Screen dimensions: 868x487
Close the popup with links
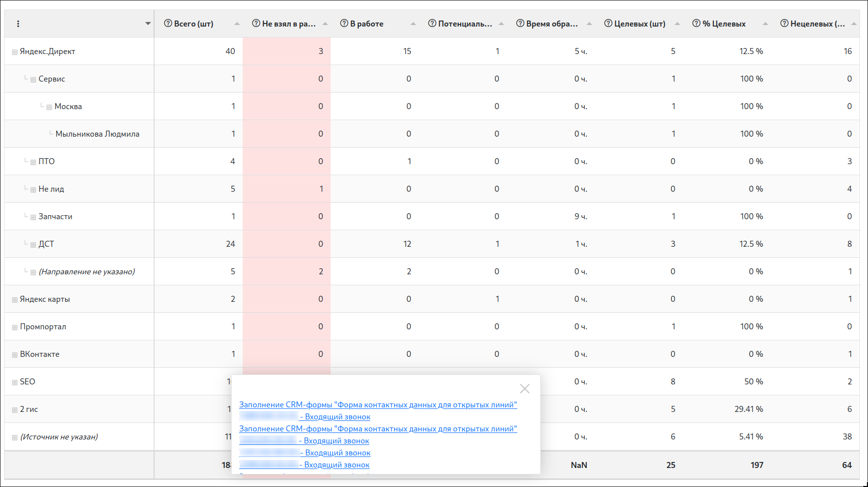[x=525, y=389]
